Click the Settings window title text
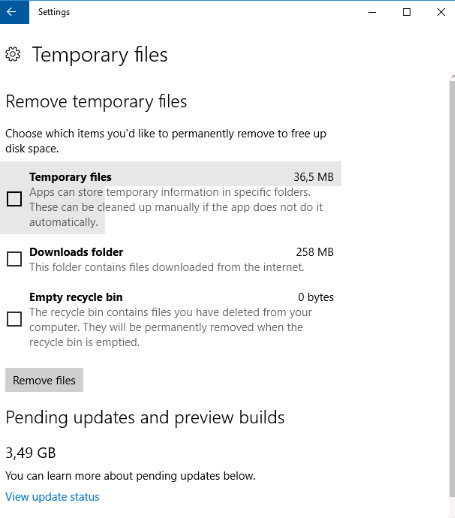The height and width of the screenshot is (518, 455). point(54,12)
